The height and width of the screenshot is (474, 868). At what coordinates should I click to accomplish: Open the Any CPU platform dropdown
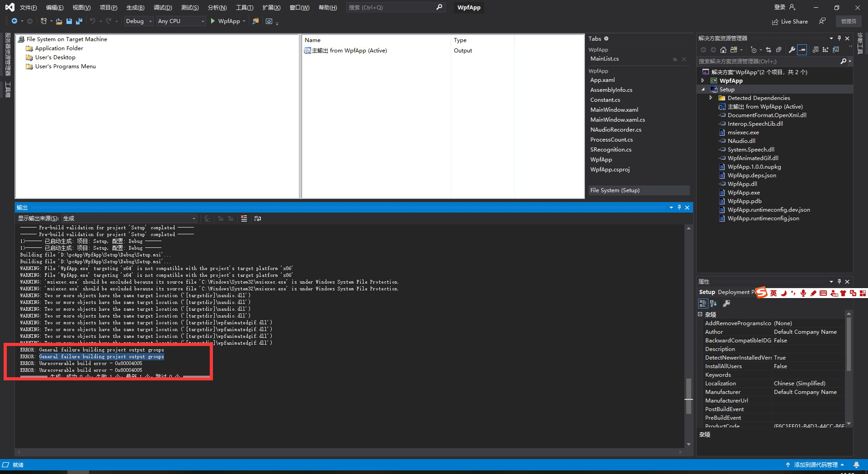pos(181,21)
